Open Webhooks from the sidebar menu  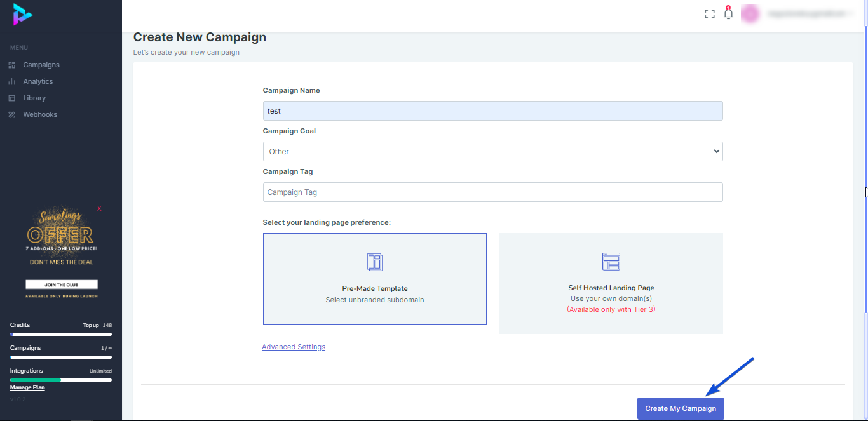click(40, 114)
